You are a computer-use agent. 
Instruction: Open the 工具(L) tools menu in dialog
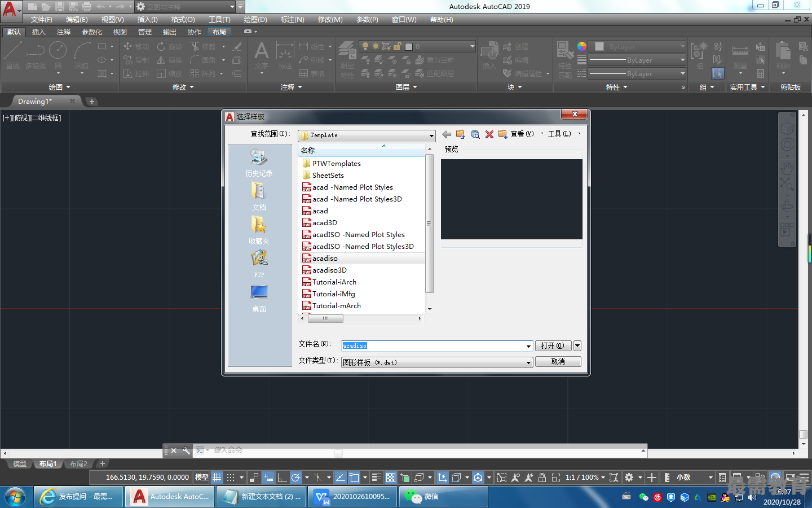click(559, 134)
